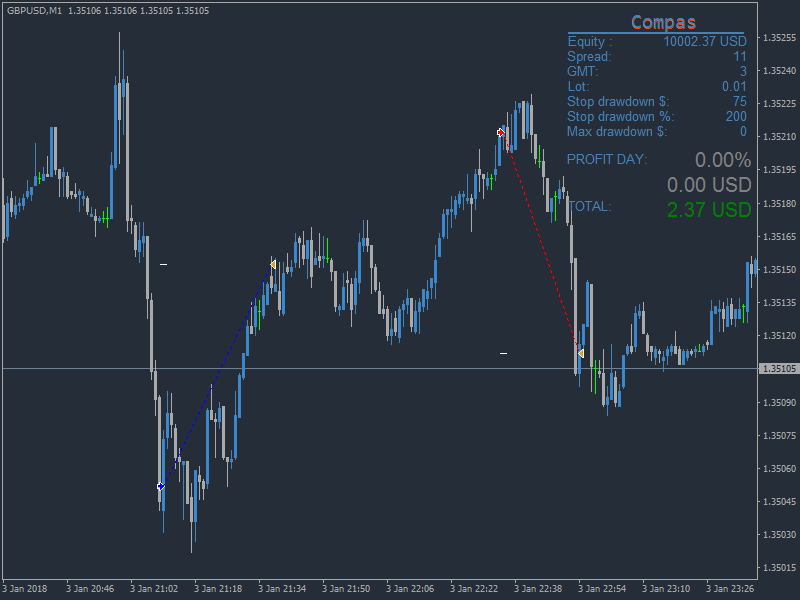Click the horizontal bid price line

point(380,368)
